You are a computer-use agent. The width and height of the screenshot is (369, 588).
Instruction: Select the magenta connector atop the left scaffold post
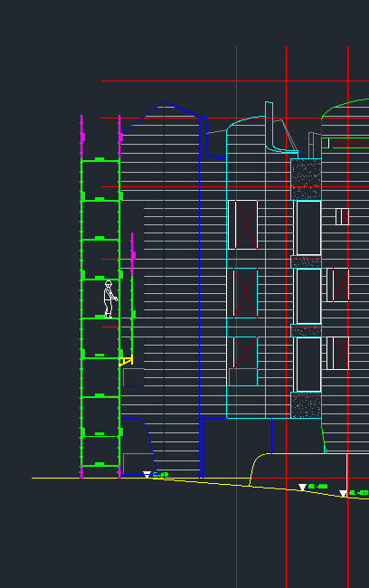(82, 137)
